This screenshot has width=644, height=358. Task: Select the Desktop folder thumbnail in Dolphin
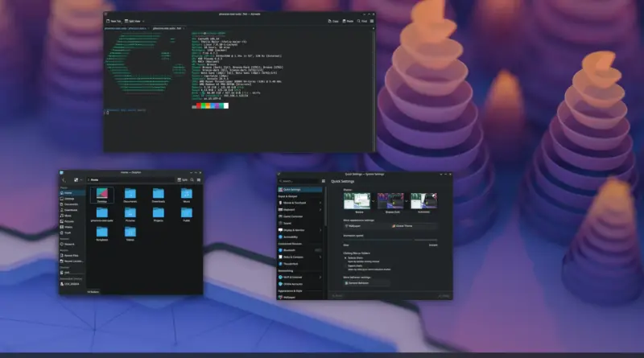(102, 193)
